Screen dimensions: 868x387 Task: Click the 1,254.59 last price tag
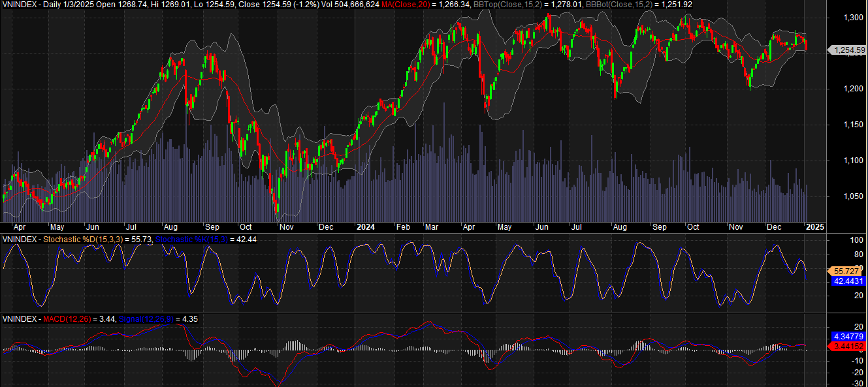tap(847, 50)
